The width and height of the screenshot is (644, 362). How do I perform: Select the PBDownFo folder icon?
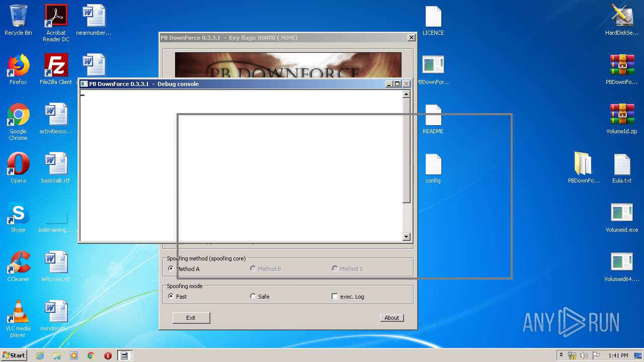[584, 168]
